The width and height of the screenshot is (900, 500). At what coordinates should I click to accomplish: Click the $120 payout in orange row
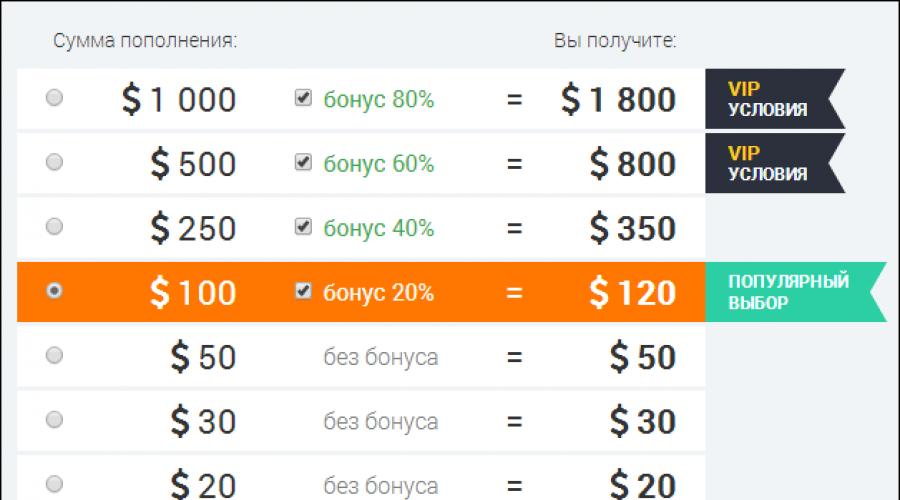(x=632, y=292)
